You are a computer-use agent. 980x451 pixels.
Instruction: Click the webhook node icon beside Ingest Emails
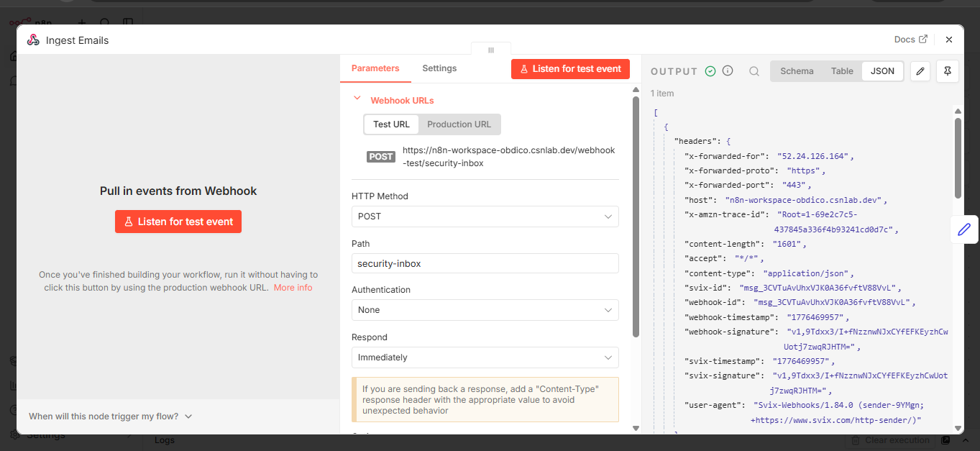tap(33, 40)
